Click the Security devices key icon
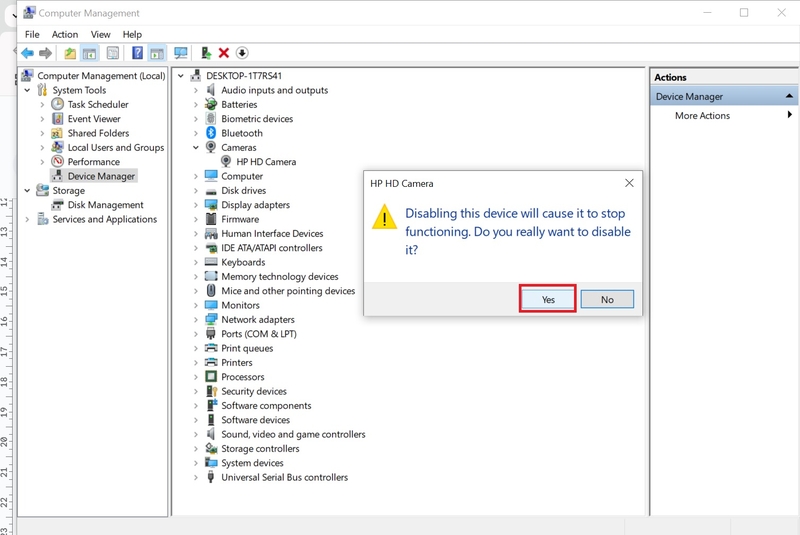The width and height of the screenshot is (800, 535). point(211,391)
